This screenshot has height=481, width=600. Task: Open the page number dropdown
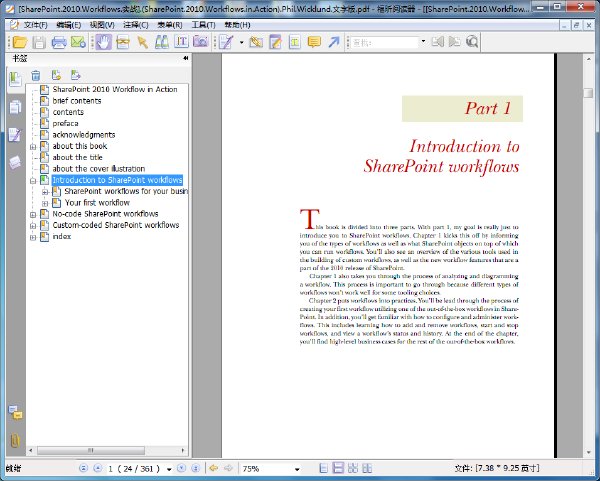pyautogui.click(x=169, y=469)
